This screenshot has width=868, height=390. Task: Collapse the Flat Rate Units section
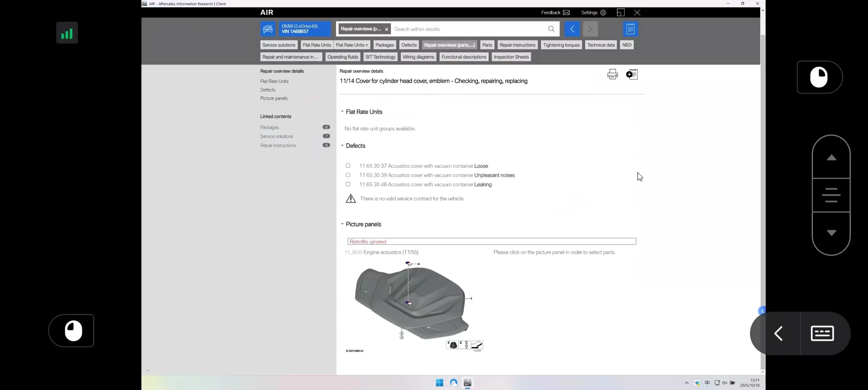point(342,111)
